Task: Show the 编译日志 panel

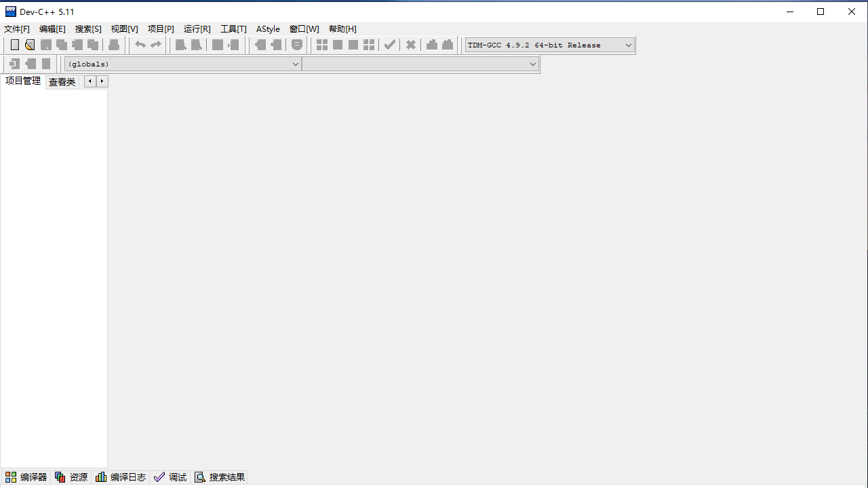Action: [x=121, y=477]
